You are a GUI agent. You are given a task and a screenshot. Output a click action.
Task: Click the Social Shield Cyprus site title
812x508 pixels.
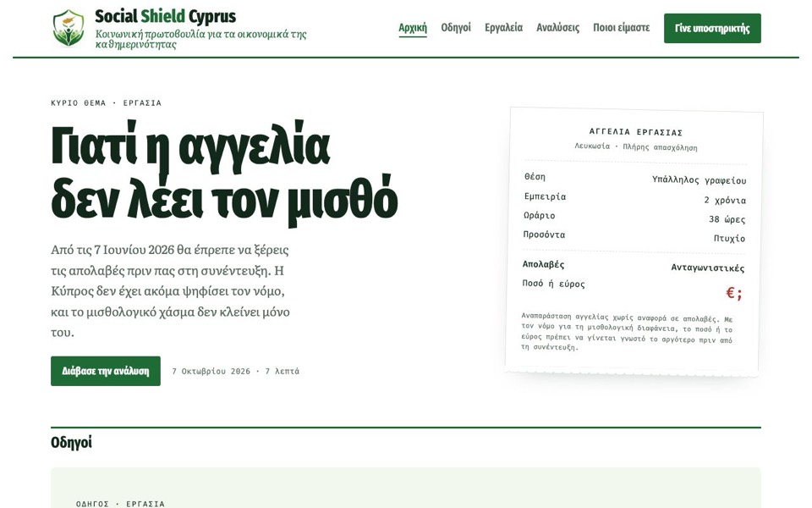[165, 17]
